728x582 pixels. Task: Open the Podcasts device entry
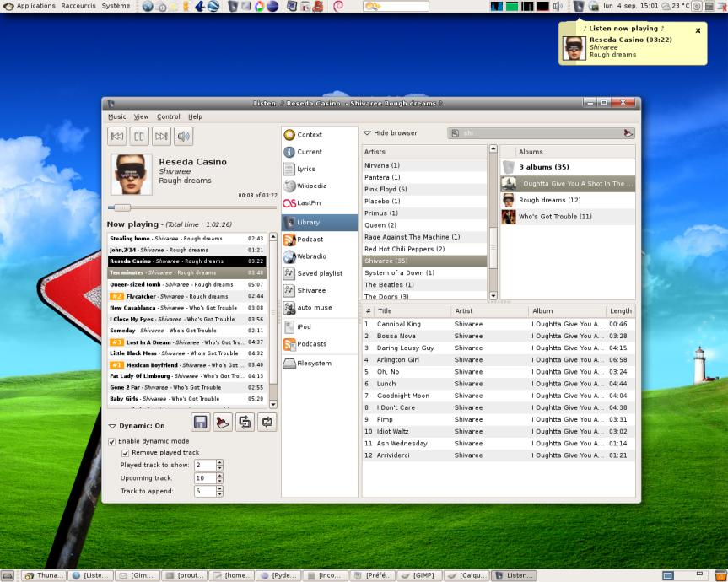[320, 344]
